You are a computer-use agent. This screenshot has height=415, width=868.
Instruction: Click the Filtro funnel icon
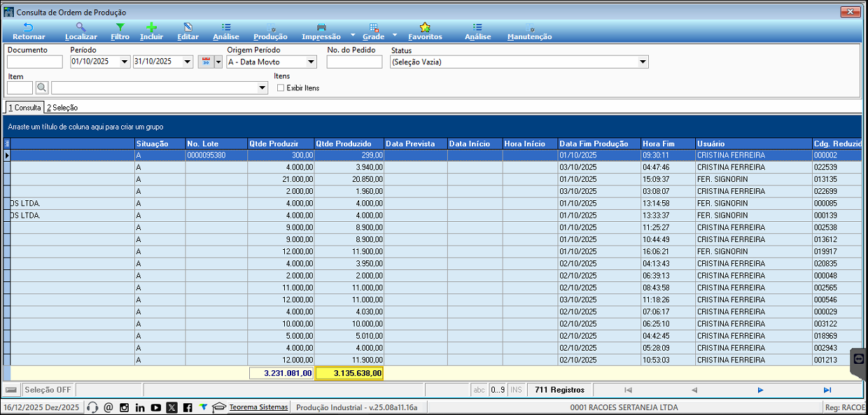pyautogui.click(x=120, y=31)
